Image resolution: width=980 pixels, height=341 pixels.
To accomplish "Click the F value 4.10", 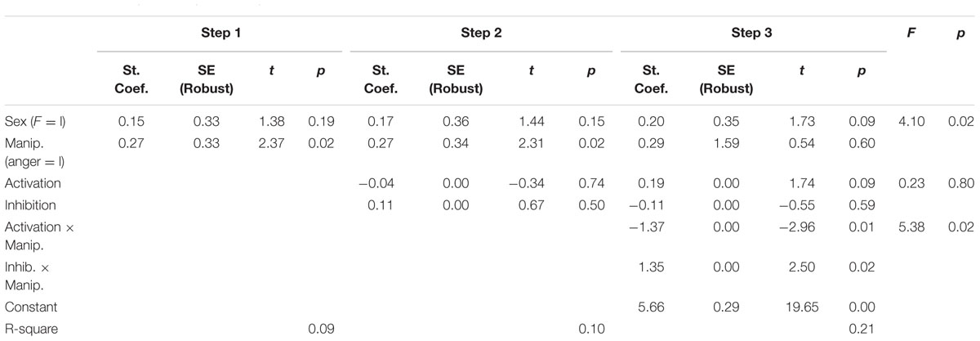I will [x=911, y=121].
